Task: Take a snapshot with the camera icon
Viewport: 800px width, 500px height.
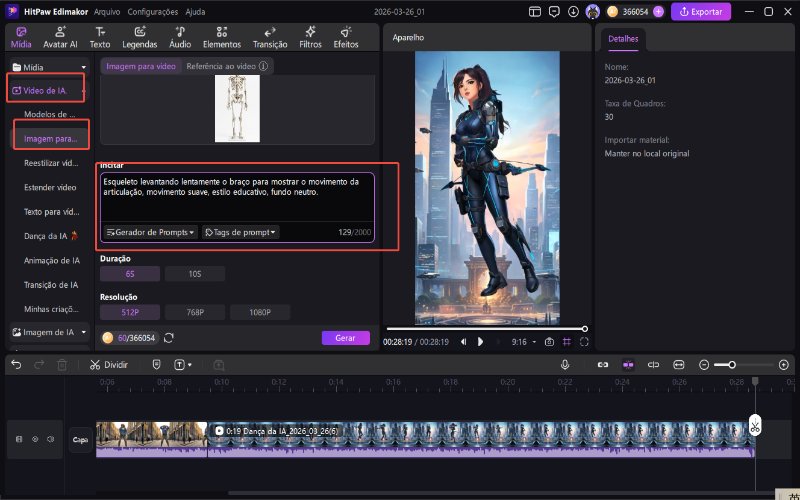Action: click(549, 342)
